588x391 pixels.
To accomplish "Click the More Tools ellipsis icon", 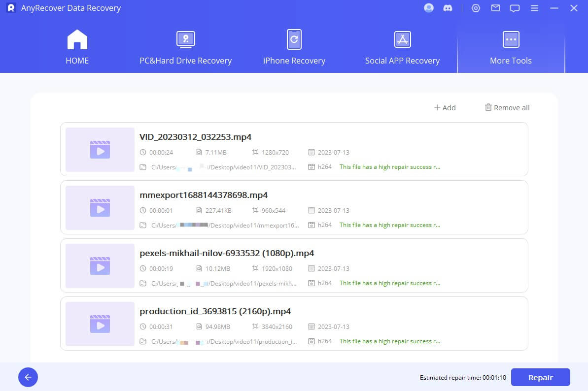I will click(x=511, y=39).
